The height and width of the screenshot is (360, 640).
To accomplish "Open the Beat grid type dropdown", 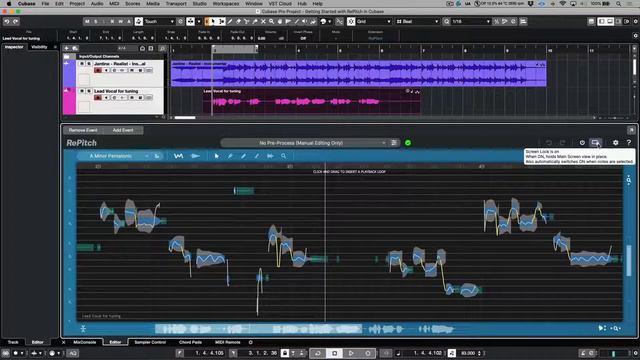I will click(417, 21).
